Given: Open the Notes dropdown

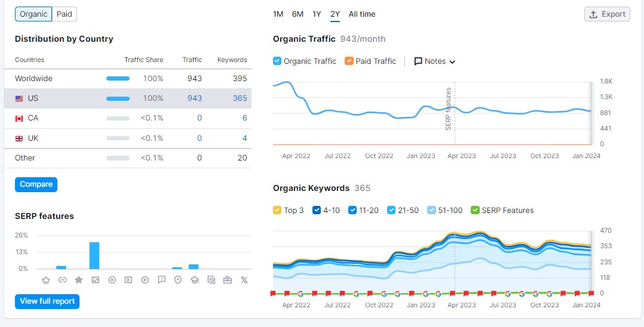Looking at the screenshot, I should [x=435, y=61].
